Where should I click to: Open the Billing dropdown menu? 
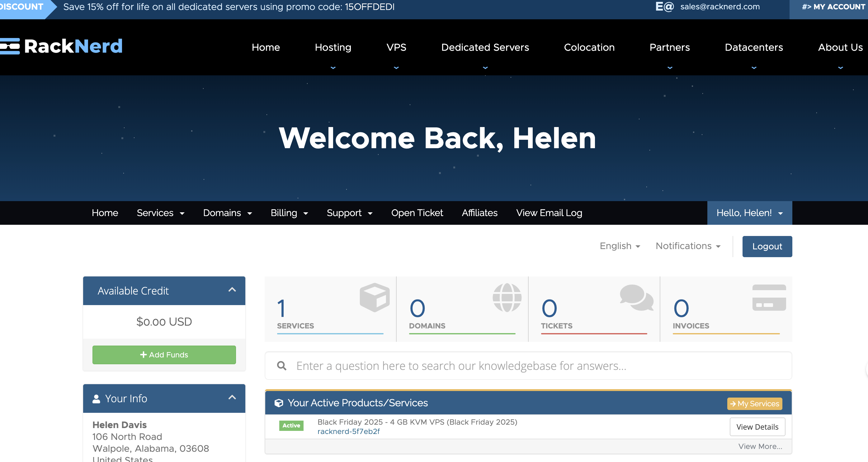point(290,213)
